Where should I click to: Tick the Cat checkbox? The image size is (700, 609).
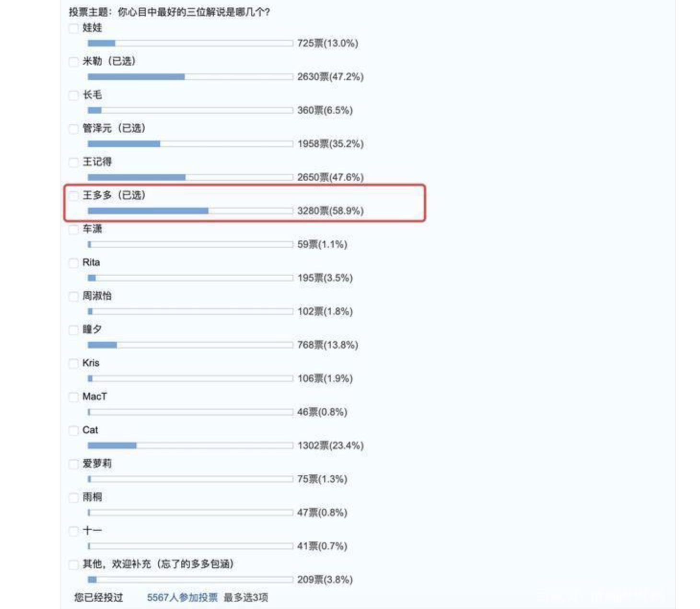[73, 431]
